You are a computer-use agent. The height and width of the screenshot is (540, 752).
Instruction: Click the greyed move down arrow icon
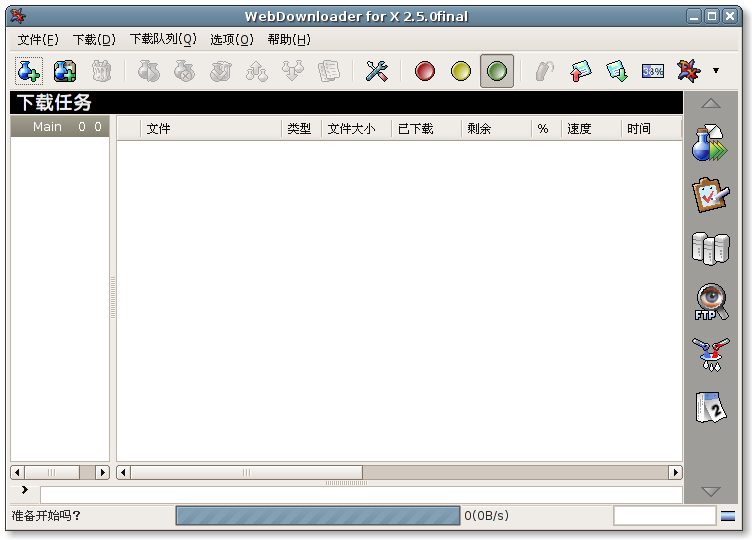tap(293, 71)
